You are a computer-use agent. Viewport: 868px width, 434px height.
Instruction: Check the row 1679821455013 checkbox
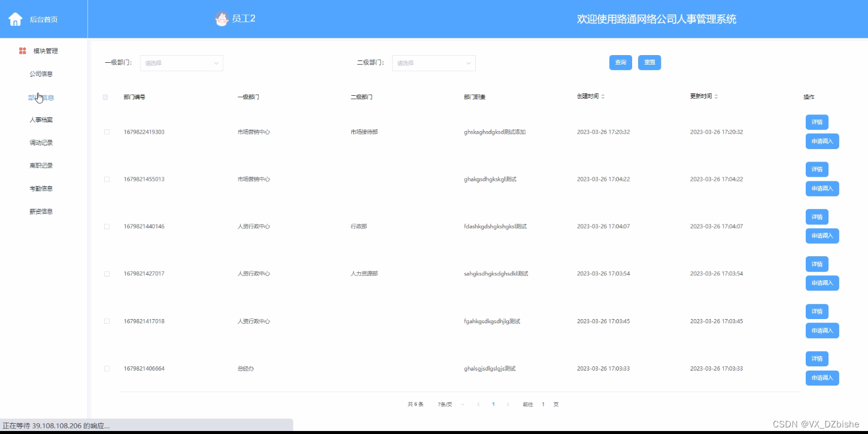coord(107,179)
